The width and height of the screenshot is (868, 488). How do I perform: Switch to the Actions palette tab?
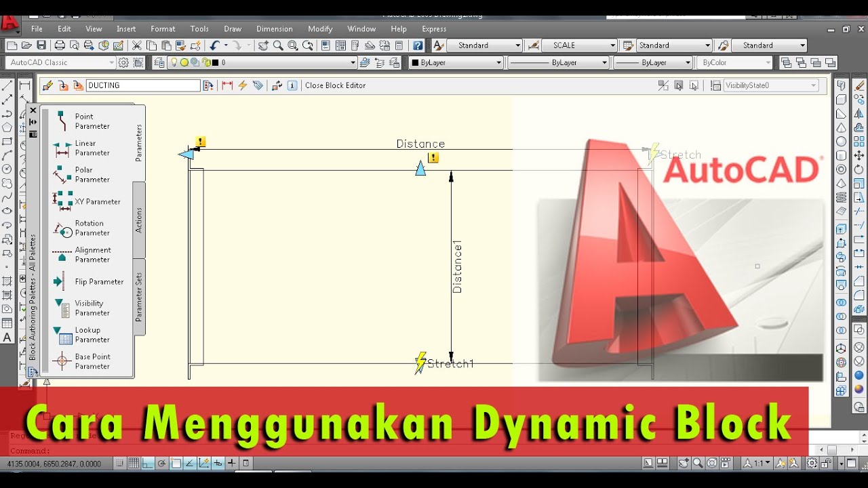138,220
